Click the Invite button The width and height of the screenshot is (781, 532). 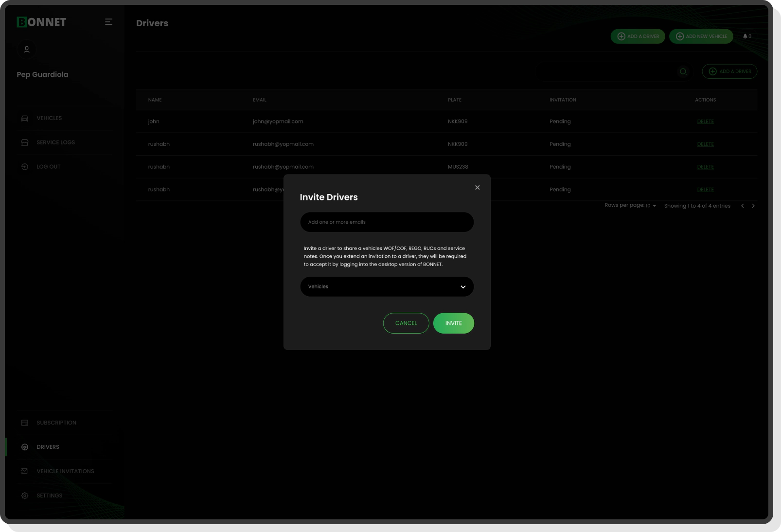click(x=453, y=323)
